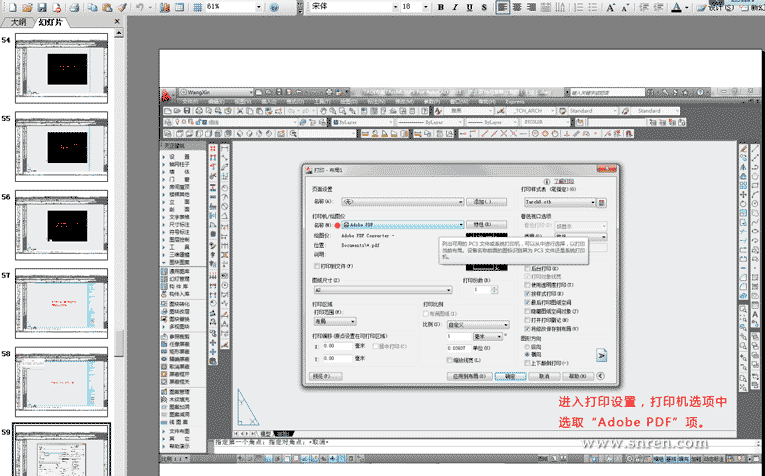Undo the last action

point(140,7)
